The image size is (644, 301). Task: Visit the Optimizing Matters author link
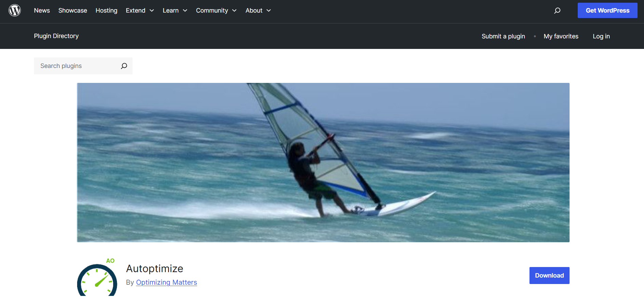[x=167, y=282]
